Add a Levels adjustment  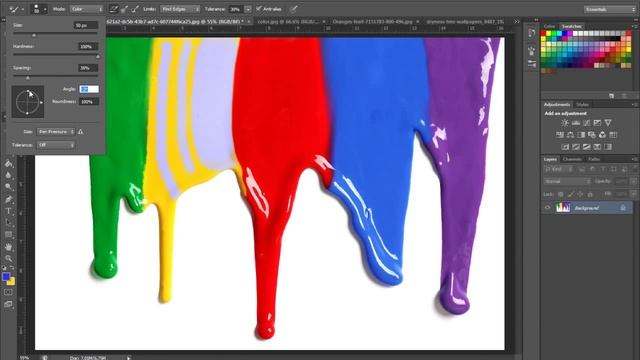(x=576, y=122)
